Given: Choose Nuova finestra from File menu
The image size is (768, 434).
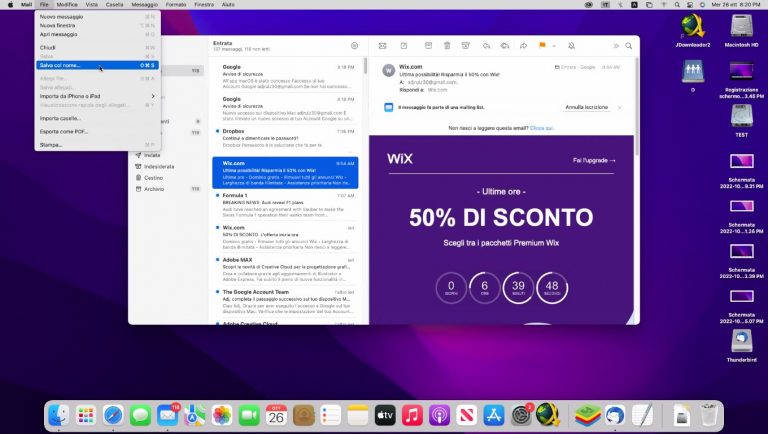Looking at the screenshot, I should (x=97, y=25).
